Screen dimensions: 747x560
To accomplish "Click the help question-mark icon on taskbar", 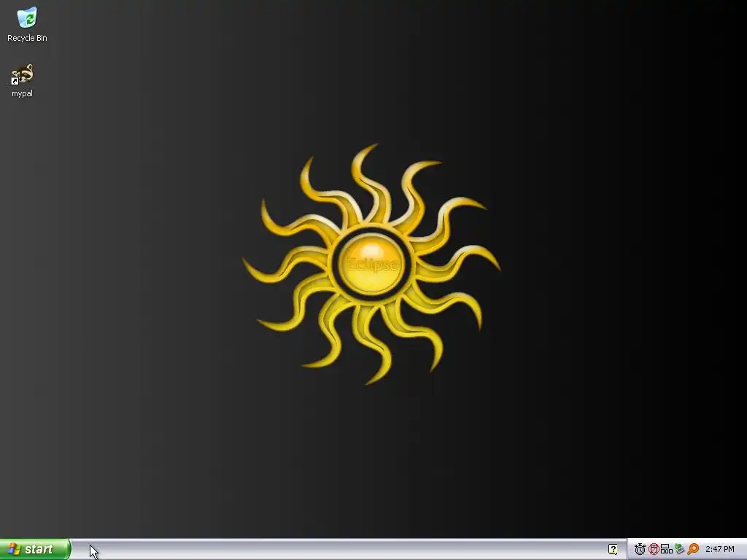I will [613, 549].
